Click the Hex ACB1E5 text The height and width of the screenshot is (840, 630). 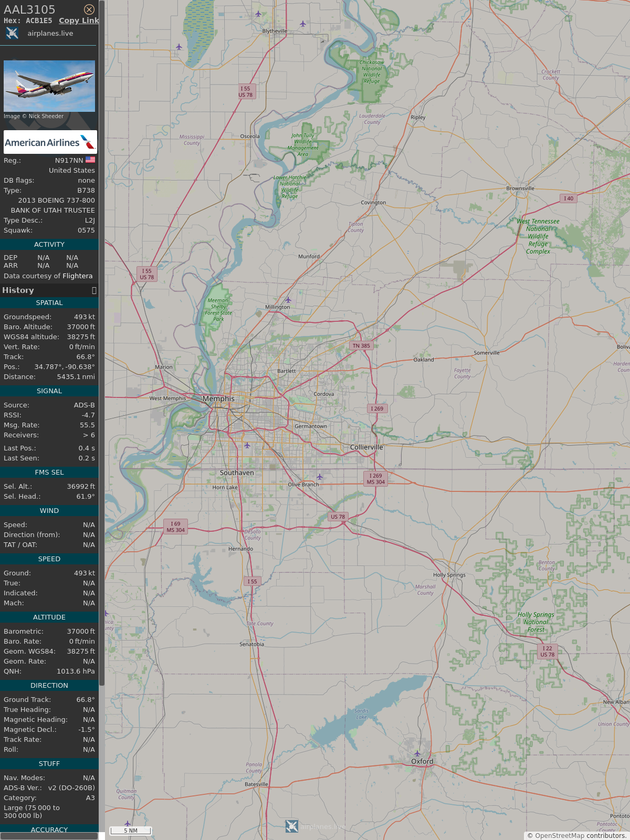pyautogui.click(x=28, y=20)
